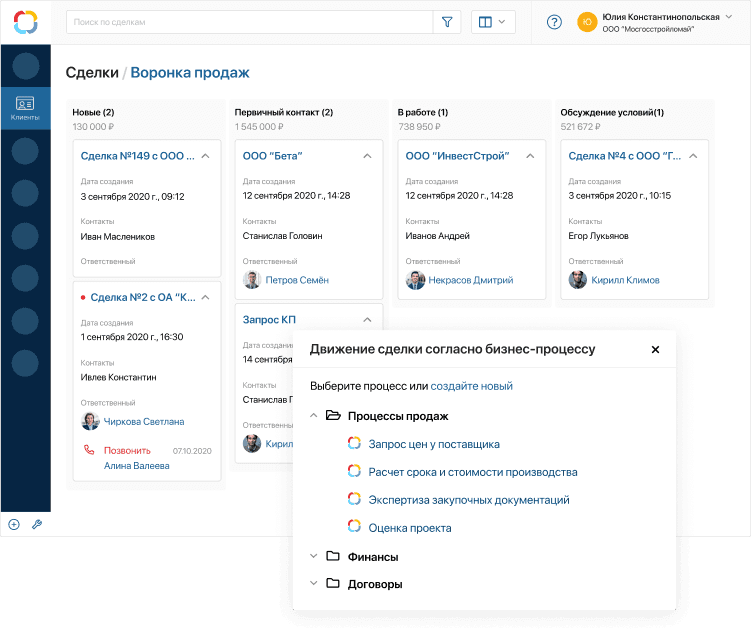751x636 pixels.
Task: Click the red phone Позвонить icon
Action: pyautogui.click(x=87, y=451)
